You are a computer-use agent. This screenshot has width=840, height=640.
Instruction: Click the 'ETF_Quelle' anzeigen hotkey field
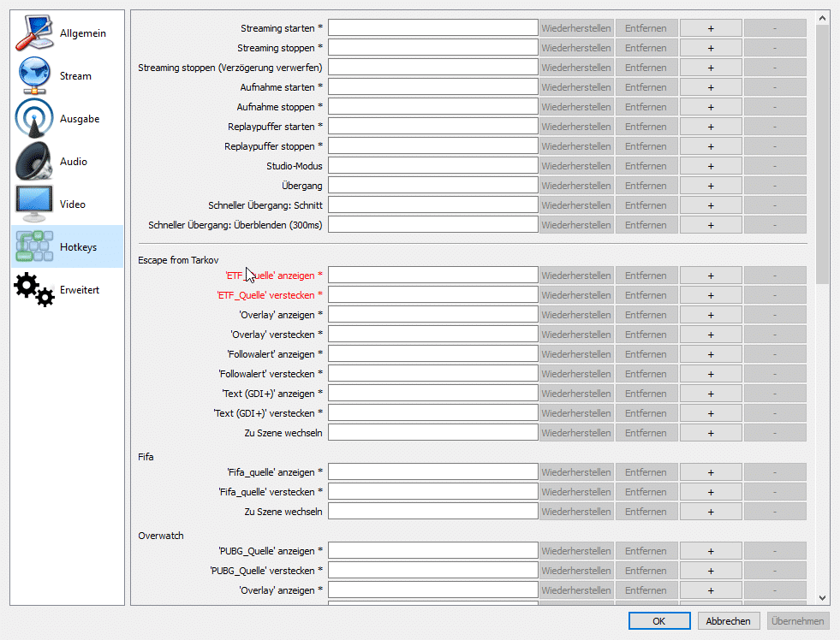tap(432, 276)
